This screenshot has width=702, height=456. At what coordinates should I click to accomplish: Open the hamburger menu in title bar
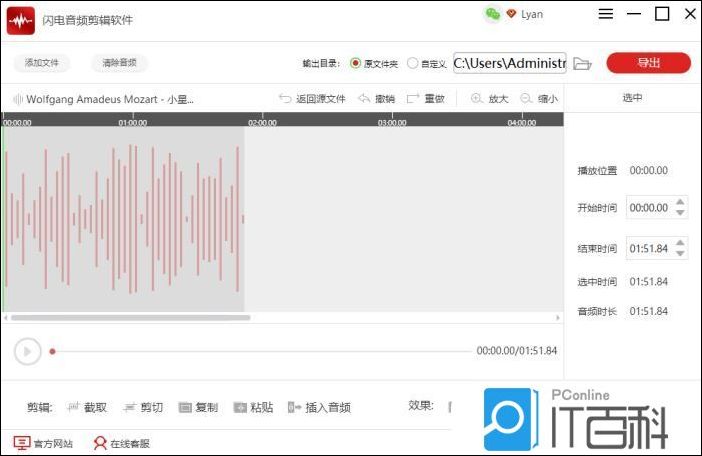tap(606, 14)
